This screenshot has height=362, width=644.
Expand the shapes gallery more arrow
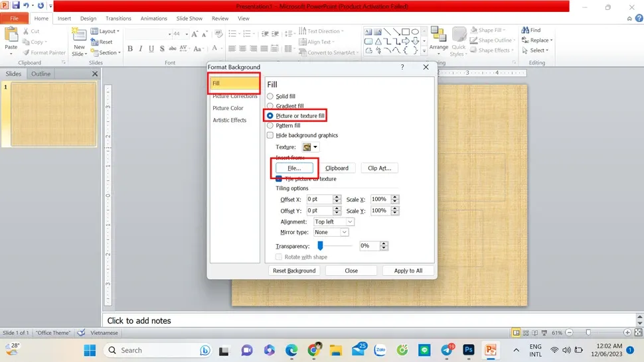424,51
